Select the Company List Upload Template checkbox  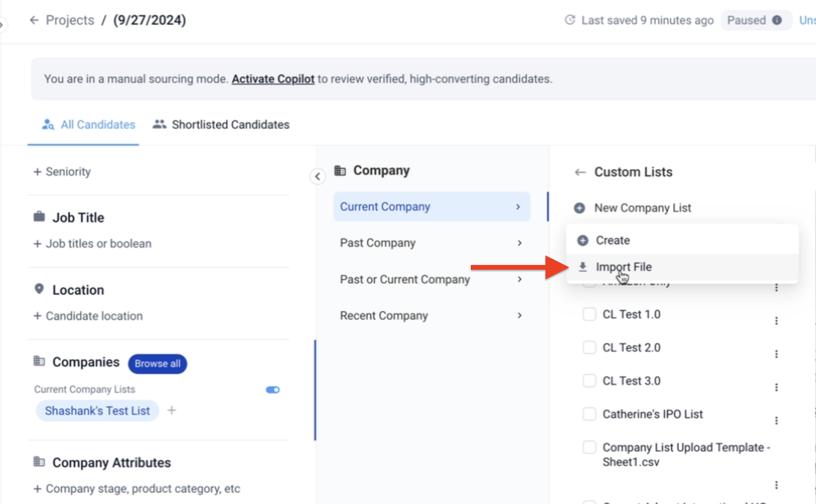[x=589, y=447]
